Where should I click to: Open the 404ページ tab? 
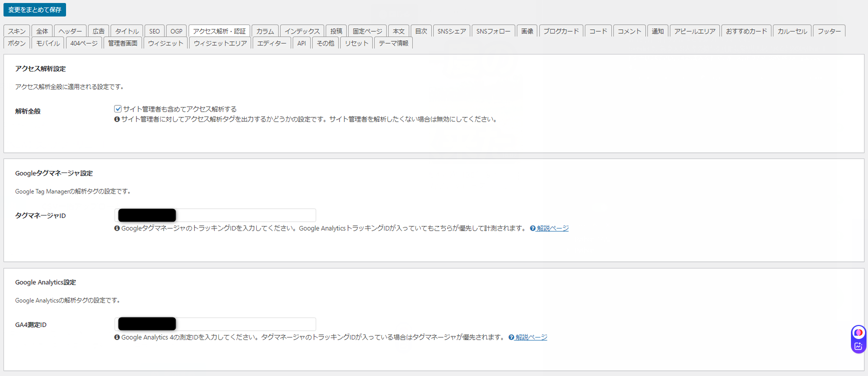click(84, 43)
